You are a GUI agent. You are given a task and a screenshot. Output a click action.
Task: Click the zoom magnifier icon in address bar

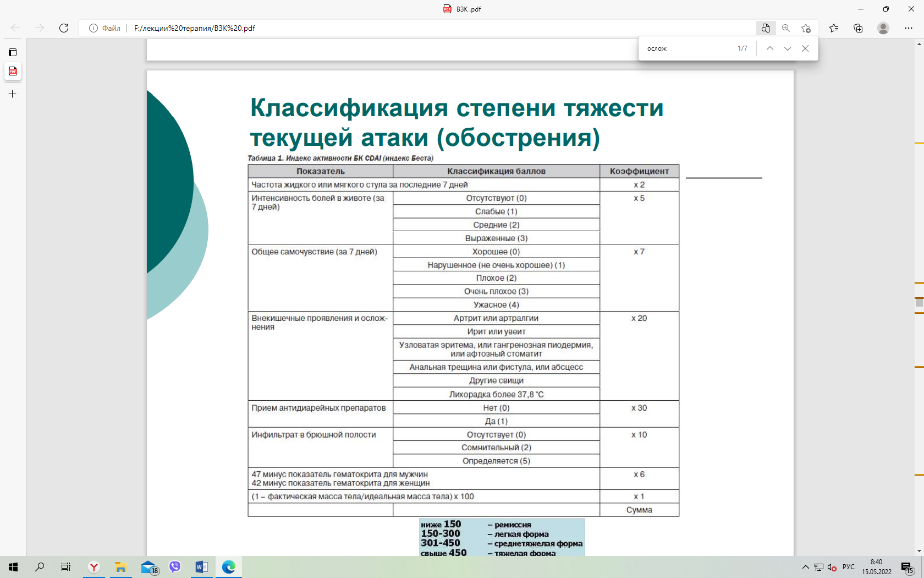pyautogui.click(x=786, y=28)
